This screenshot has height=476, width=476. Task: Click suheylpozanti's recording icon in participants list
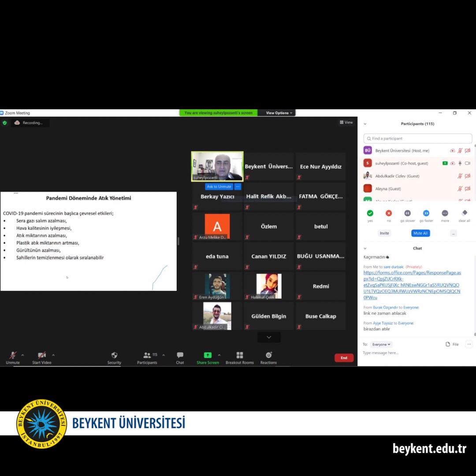point(453,164)
